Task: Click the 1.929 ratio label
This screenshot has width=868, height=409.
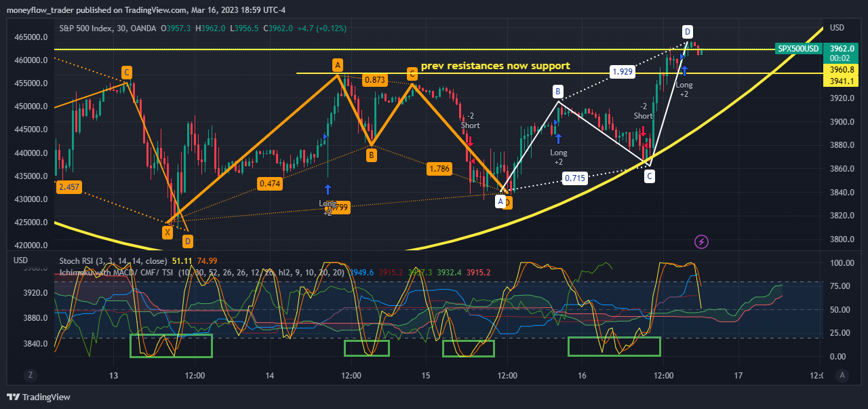Action: click(622, 72)
